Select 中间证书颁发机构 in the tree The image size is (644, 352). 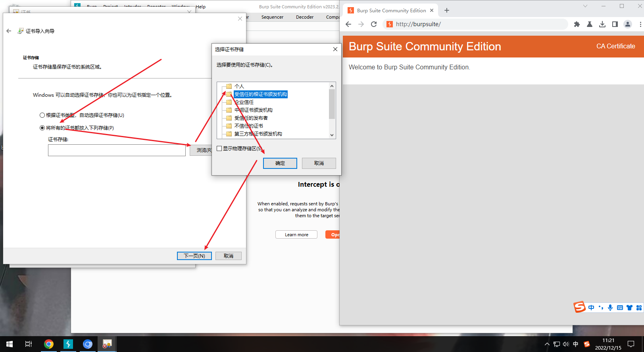point(253,110)
